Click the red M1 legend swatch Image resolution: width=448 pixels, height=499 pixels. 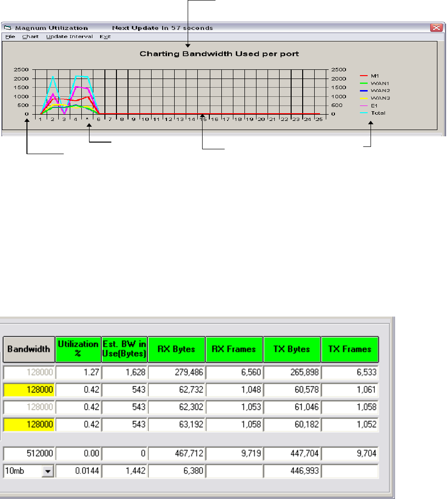364,76
